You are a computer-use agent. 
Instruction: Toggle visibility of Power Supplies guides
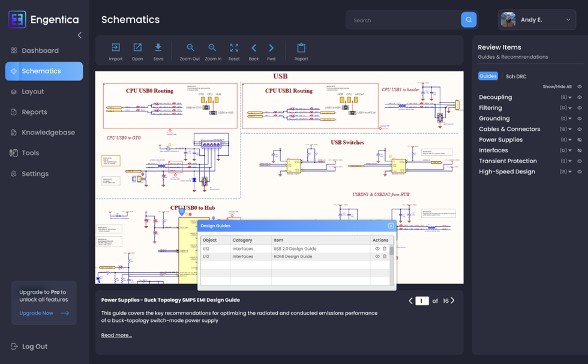tap(580, 140)
